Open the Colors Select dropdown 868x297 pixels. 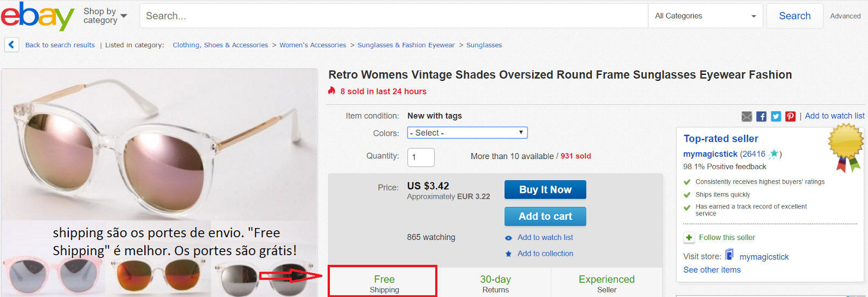[x=467, y=132]
